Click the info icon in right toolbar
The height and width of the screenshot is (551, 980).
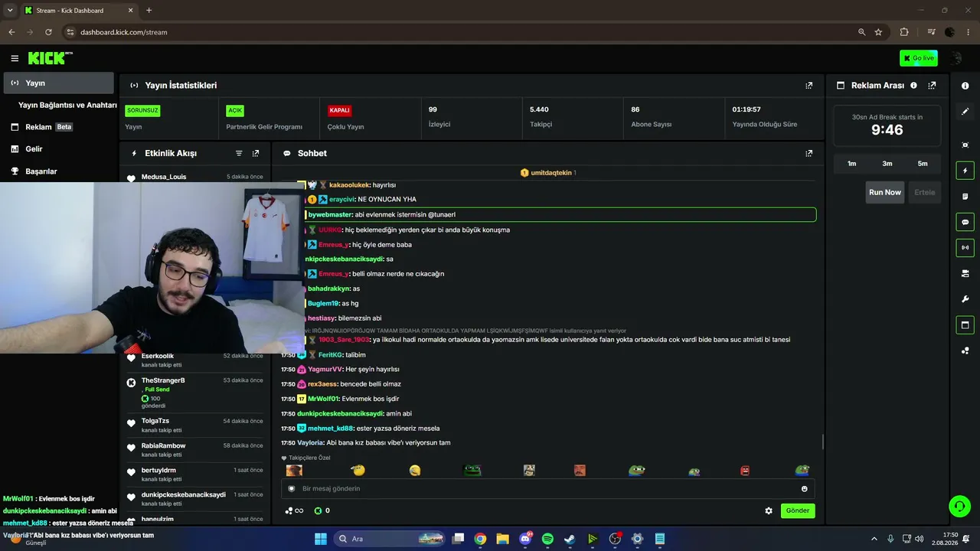(965, 86)
